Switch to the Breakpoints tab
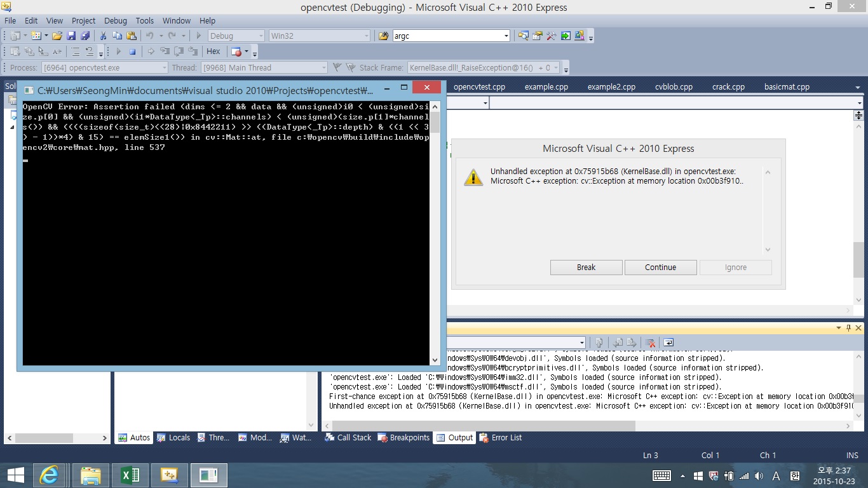 [403, 437]
